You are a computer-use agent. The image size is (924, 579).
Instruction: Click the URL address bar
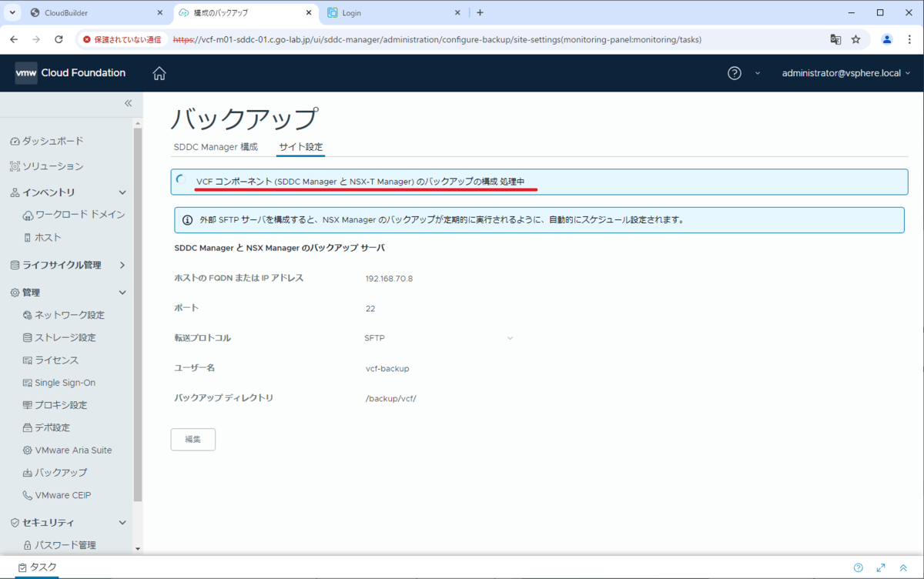[x=437, y=39]
